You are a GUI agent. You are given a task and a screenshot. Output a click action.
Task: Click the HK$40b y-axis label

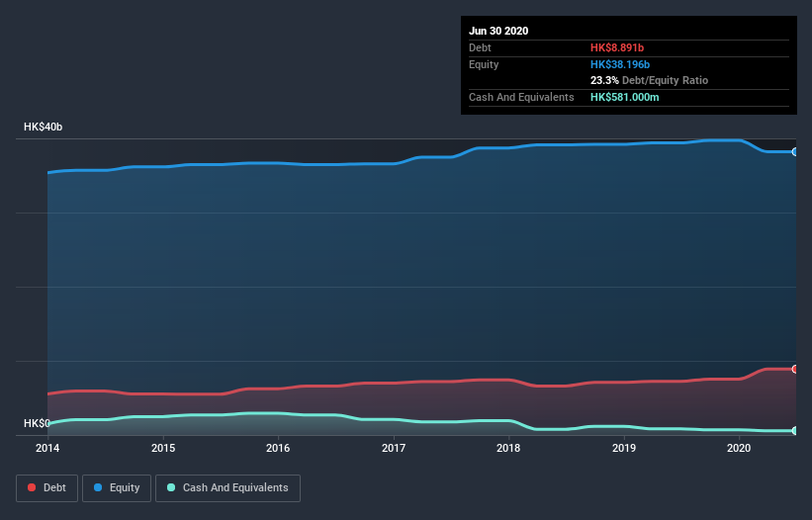[x=43, y=127]
